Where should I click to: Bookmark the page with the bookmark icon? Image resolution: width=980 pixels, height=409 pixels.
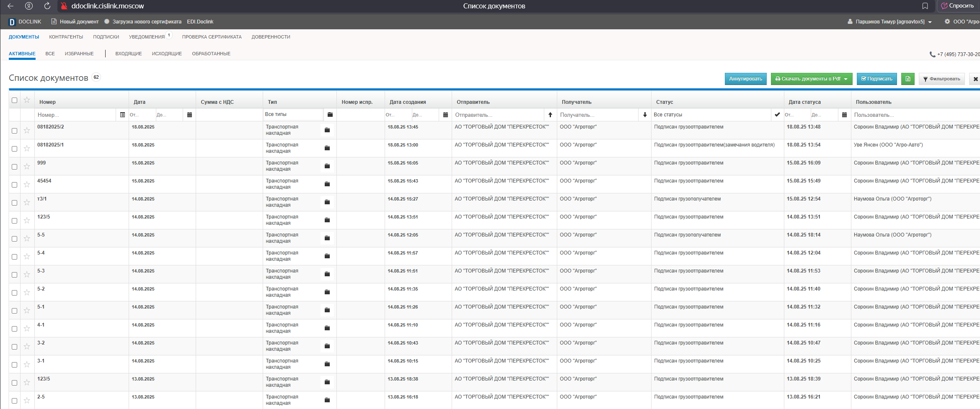[x=925, y=6]
